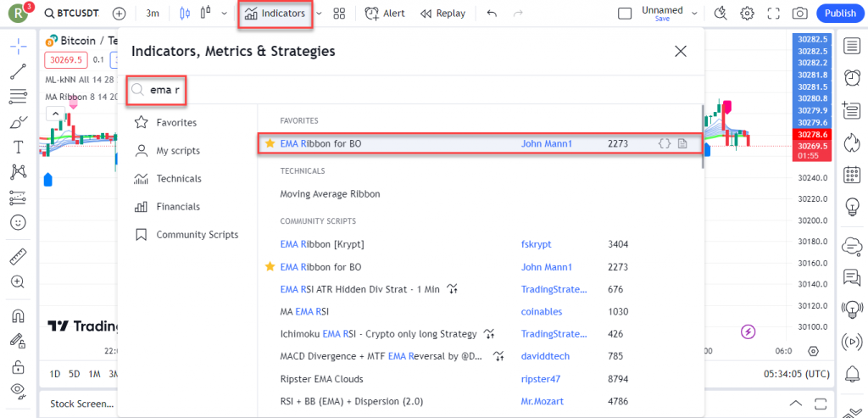Open the quick search icon
The image size is (868, 418).
721,14
